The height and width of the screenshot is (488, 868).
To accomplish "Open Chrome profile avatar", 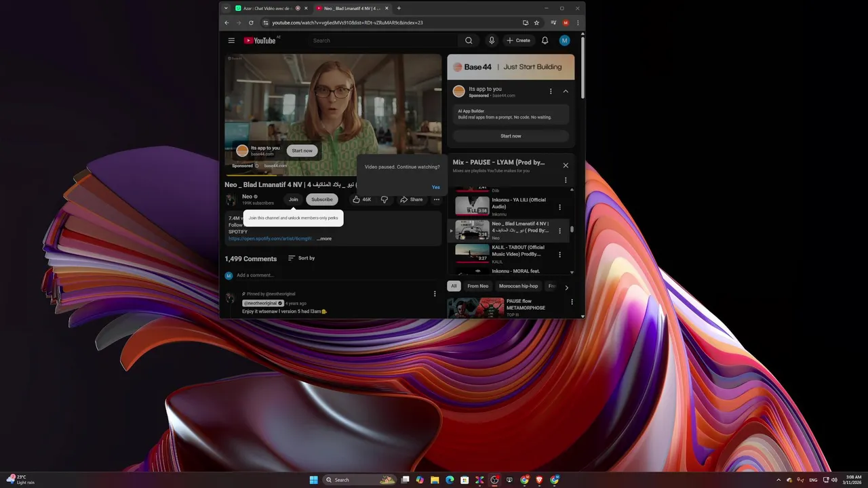I will click(x=566, y=22).
